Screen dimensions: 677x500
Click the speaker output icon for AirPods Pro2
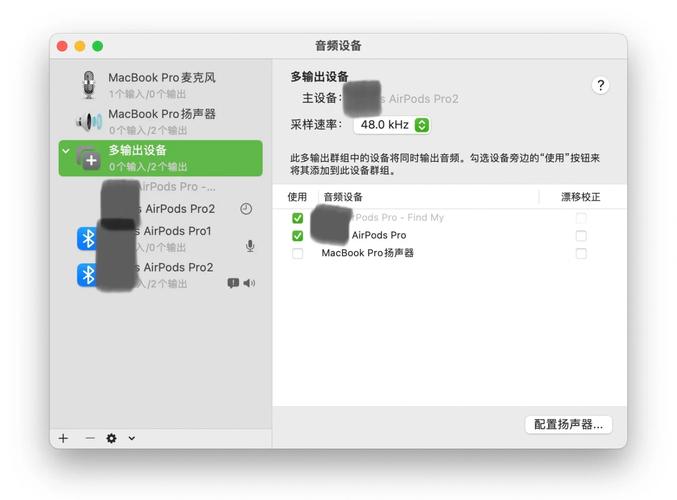click(249, 283)
